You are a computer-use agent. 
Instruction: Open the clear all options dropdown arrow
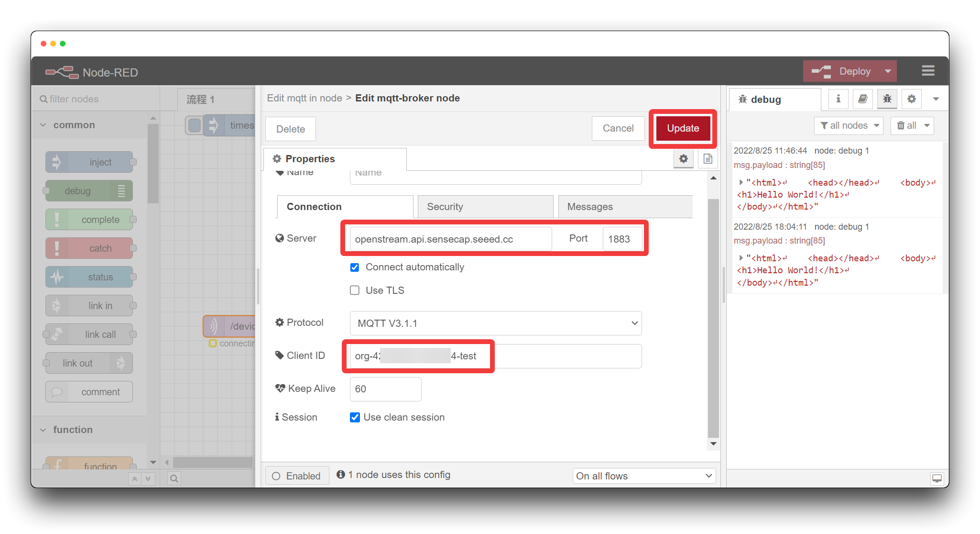coord(927,126)
